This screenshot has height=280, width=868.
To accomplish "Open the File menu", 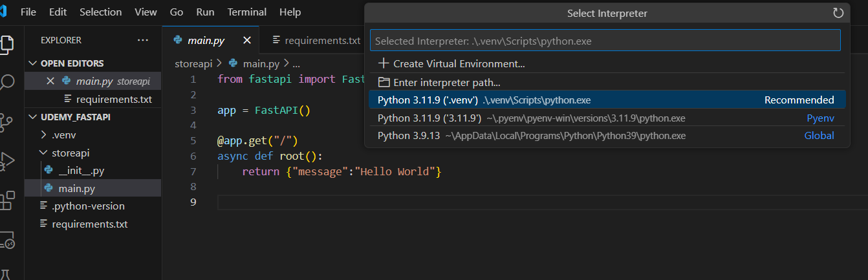I will (28, 12).
